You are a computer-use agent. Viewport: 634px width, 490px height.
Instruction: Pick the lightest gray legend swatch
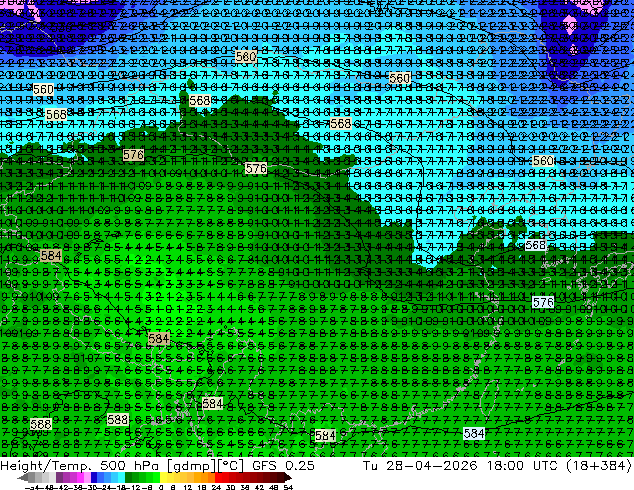pos(52,478)
